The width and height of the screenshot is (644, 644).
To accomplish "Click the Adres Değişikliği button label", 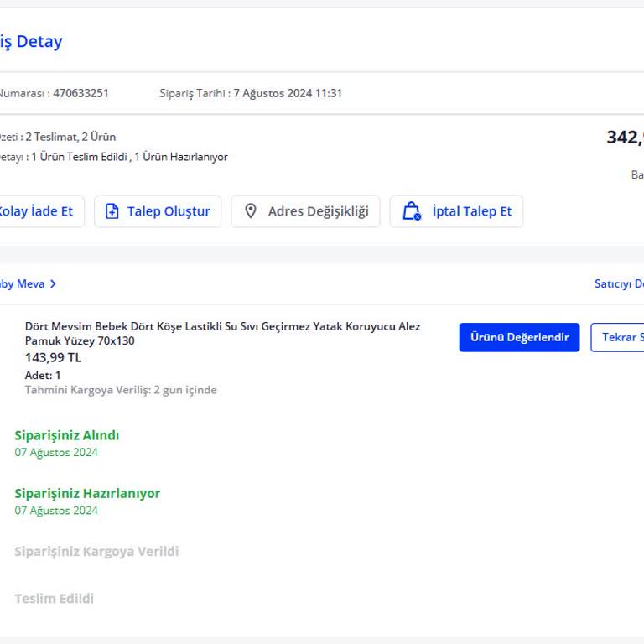I will [x=319, y=211].
